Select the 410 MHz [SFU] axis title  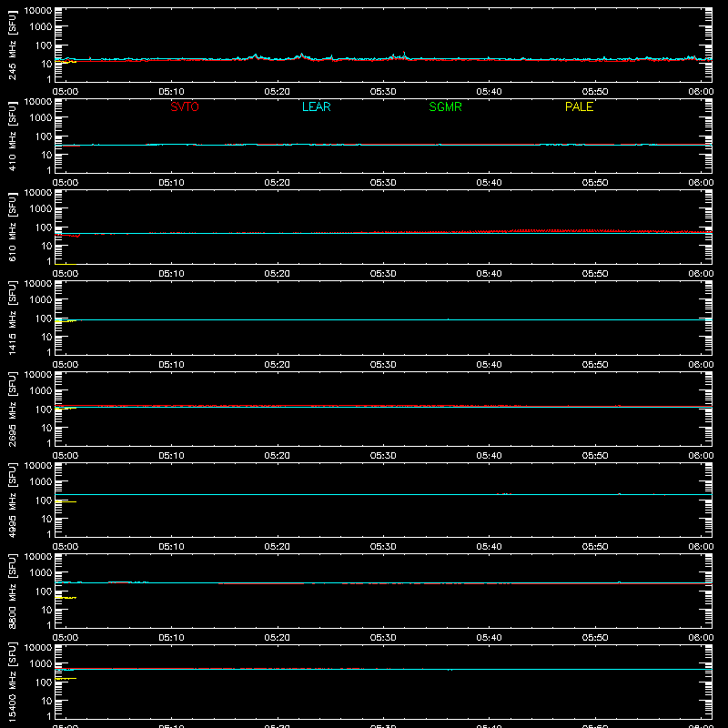(x=12, y=136)
